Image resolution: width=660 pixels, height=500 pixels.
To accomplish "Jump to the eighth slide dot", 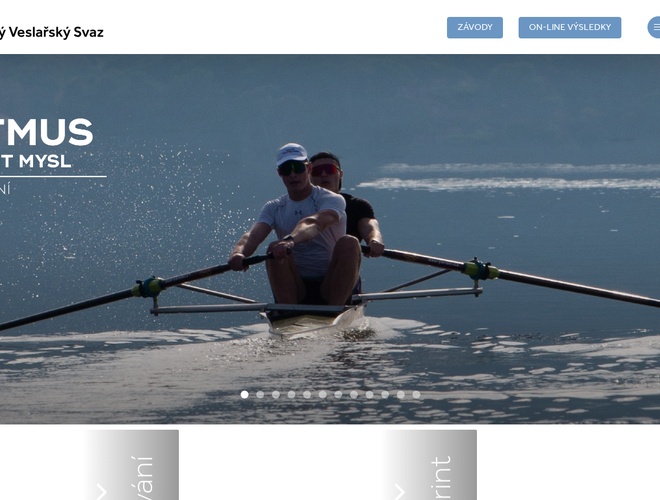I will tap(354, 394).
